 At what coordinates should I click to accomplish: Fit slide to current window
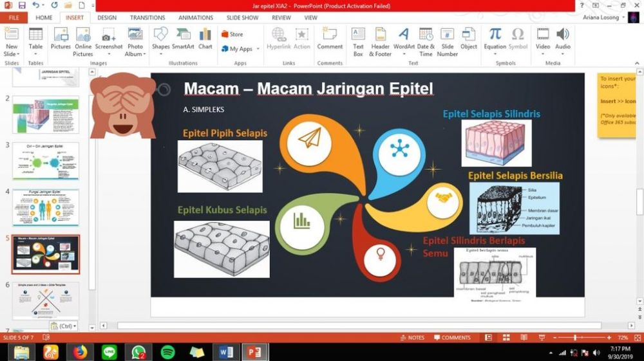coord(638,338)
